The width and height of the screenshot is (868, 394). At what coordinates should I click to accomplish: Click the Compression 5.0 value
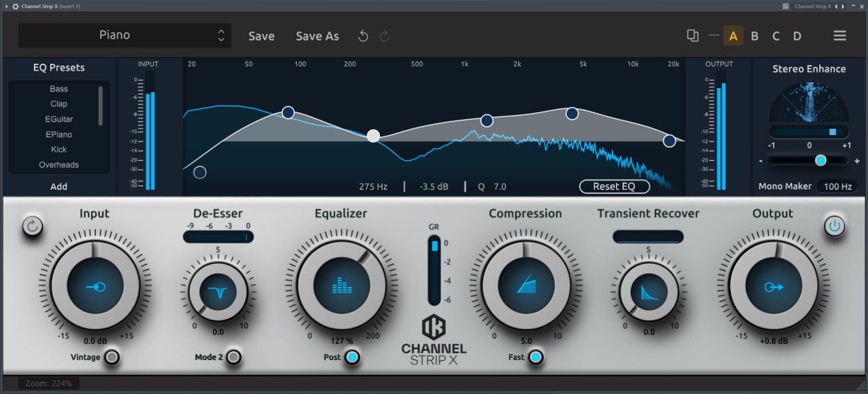click(526, 341)
